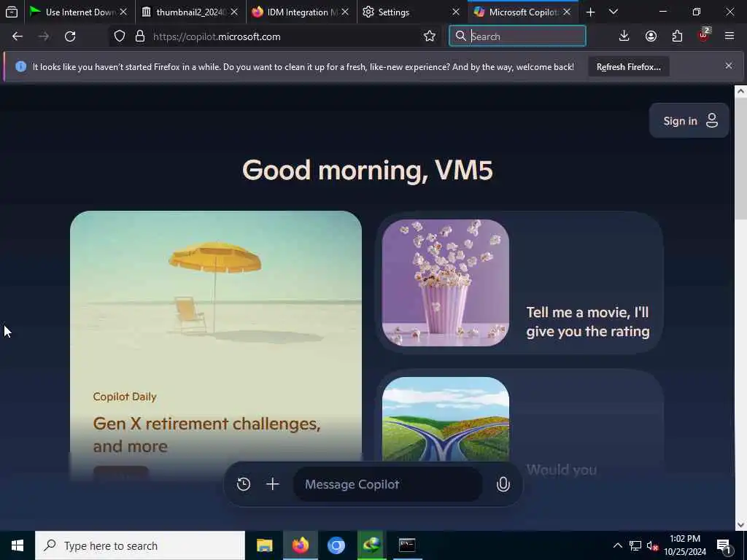This screenshot has height=560, width=747.
Task: Click the Firefox taskbar icon
Action: [300, 545]
